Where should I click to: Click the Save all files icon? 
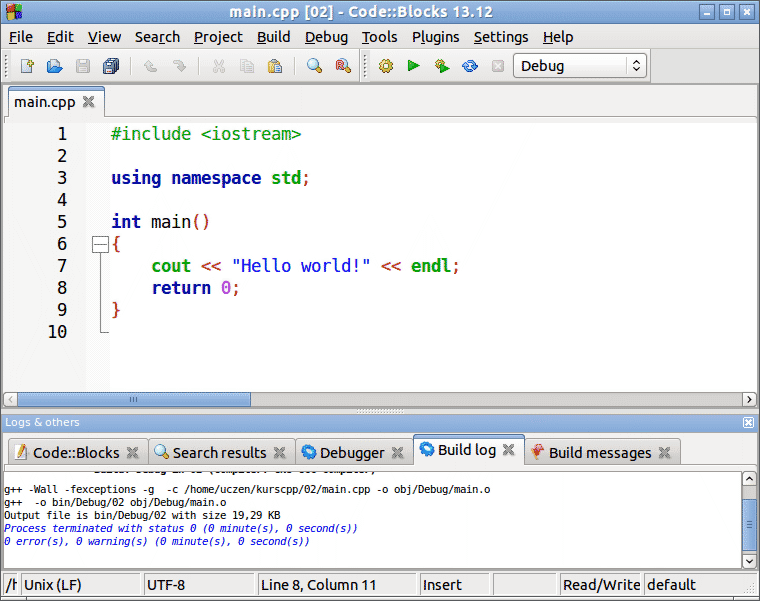click(110, 66)
